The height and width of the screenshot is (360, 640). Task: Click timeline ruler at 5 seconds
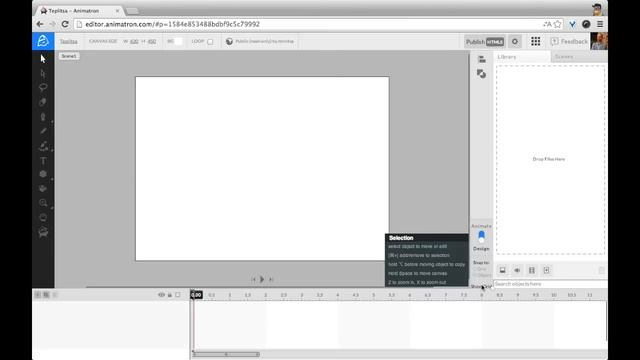[x=373, y=295]
